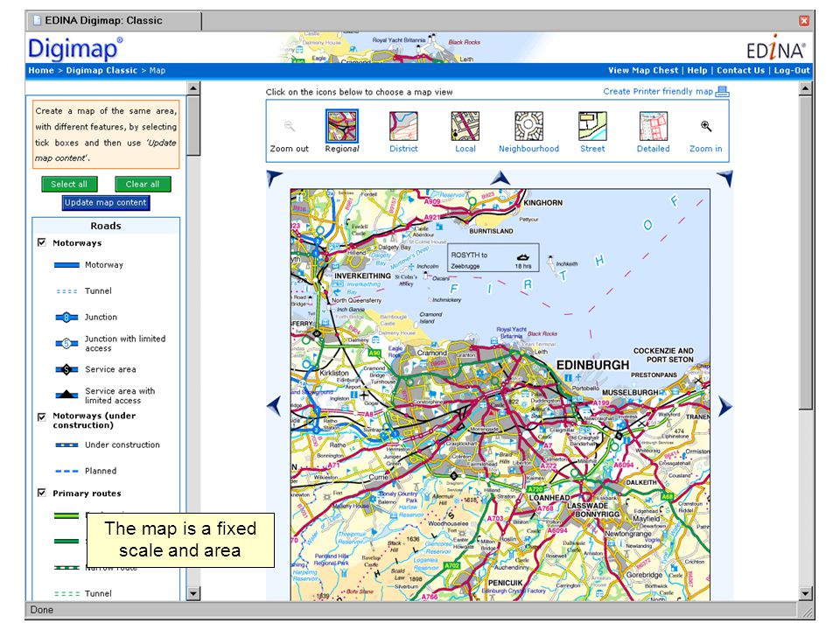
Task: Open View Map Chest
Action: pyautogui.click(x=643, y=70)
